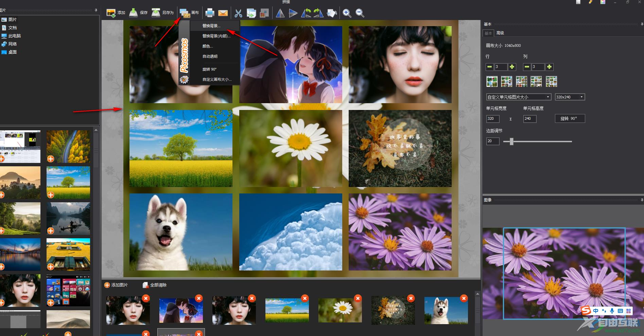Apply the 2x2 grid layout preset

[492, 81]
